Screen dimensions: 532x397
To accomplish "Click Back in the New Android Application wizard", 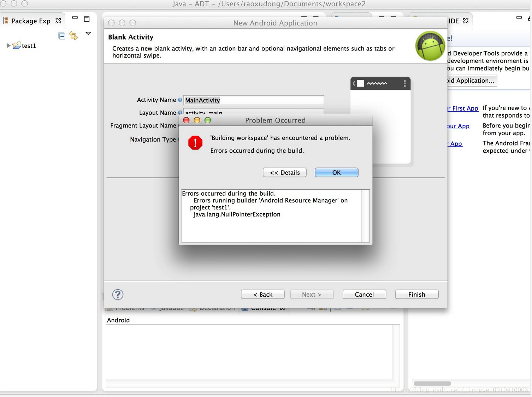I will (263, 294).
